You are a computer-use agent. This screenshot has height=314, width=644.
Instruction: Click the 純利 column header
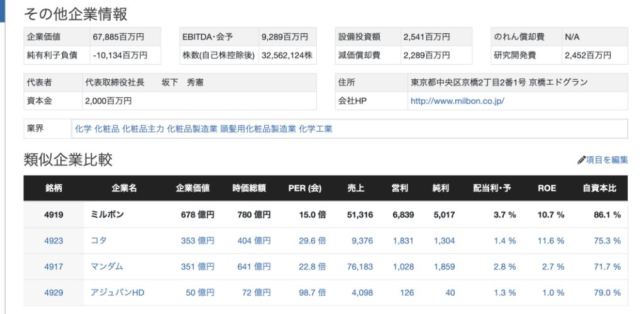click(x=441, y=188)
